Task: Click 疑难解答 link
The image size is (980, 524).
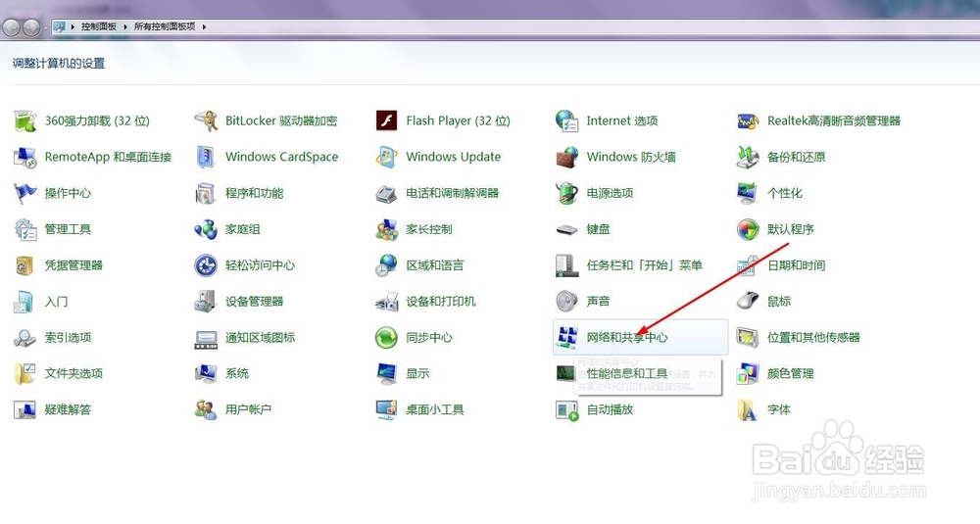Action: point(68,409)
